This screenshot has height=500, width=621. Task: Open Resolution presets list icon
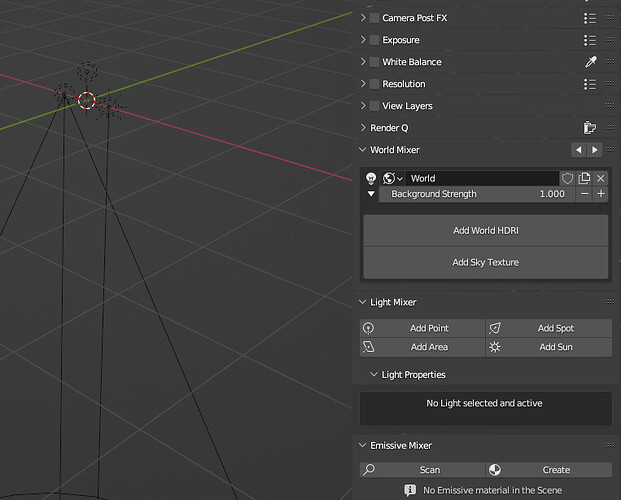click(590, 84)
